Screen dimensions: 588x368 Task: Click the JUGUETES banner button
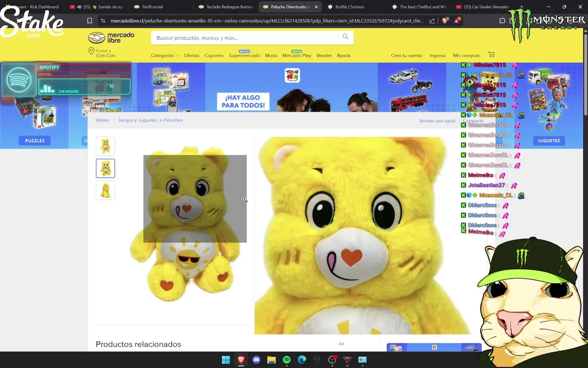549,141
